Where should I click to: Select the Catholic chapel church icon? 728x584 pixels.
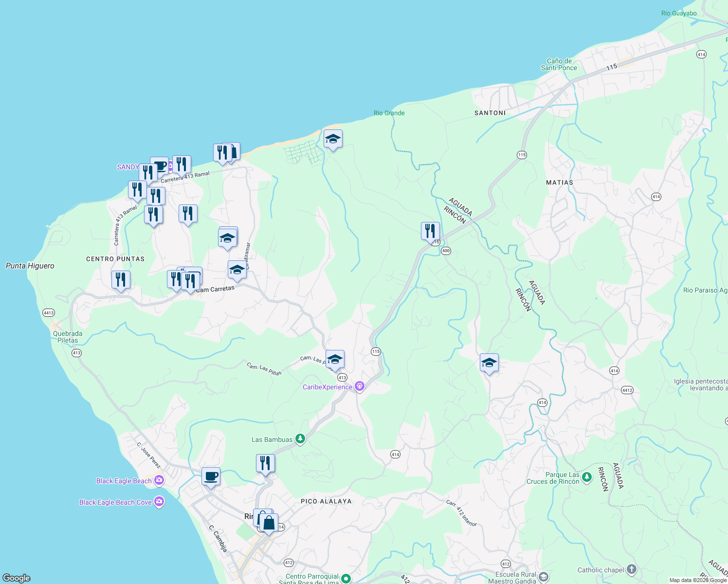coord(631,569)
